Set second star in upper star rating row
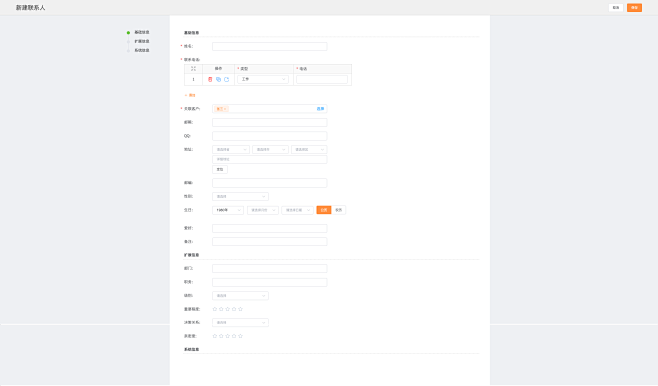 coord(221,309)
